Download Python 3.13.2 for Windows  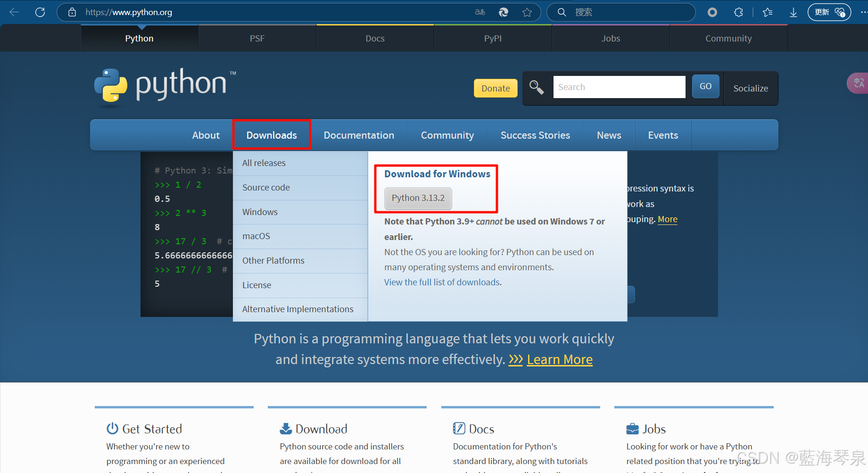(x=418, y=198)
